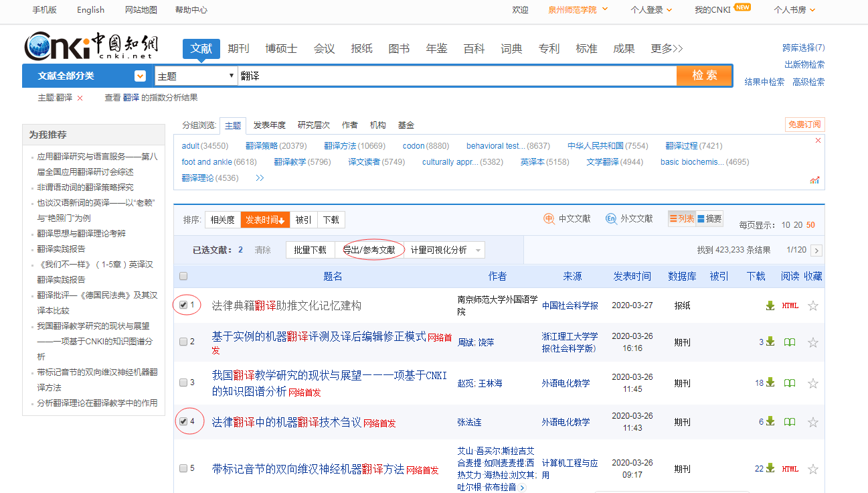Switch to the 期刊 database tab

click(238, 48)
